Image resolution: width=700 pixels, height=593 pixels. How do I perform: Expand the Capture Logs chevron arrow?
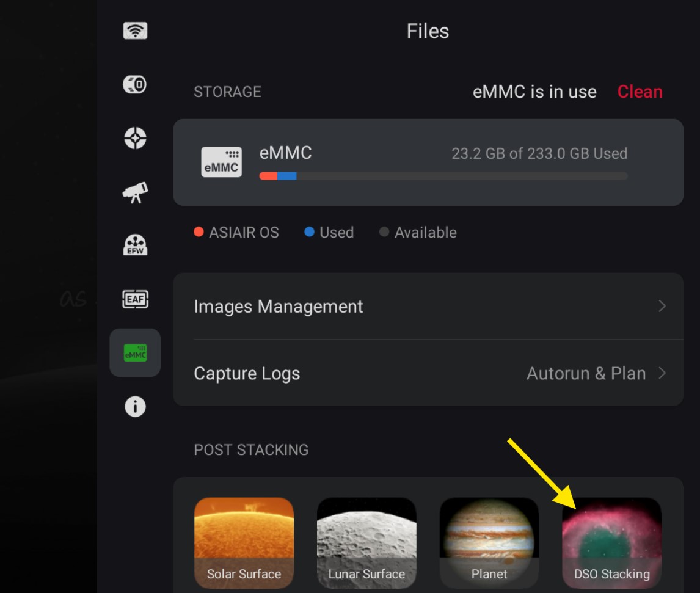[662, 373]
